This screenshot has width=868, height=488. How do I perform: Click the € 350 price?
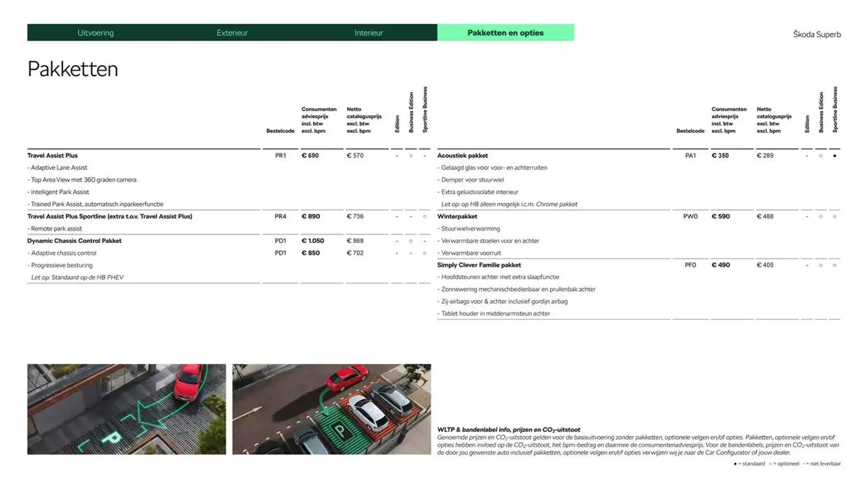coord(720,155)
